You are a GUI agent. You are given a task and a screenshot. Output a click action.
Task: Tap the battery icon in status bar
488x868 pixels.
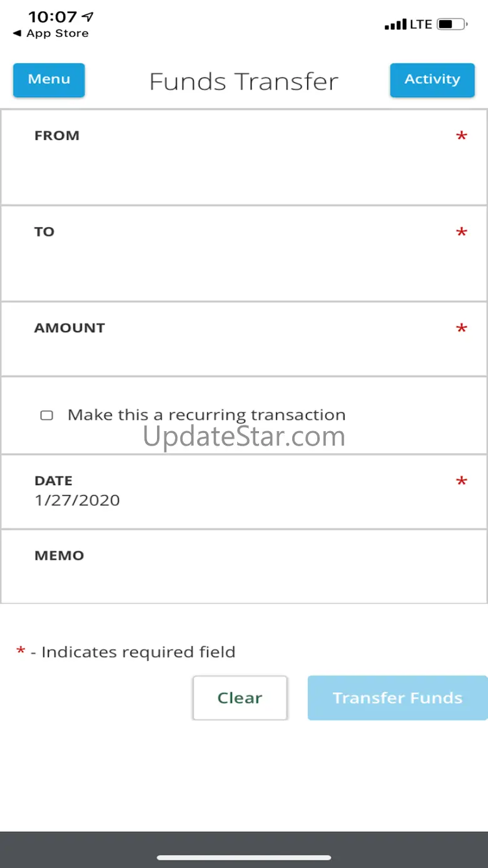[452, 24]
